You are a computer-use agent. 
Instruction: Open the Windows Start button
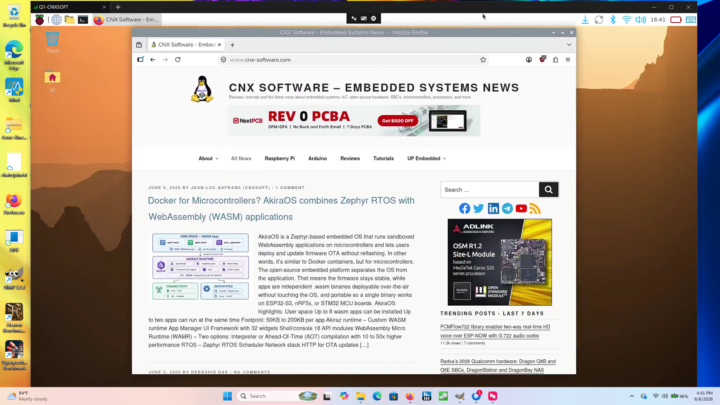[227, 396]
